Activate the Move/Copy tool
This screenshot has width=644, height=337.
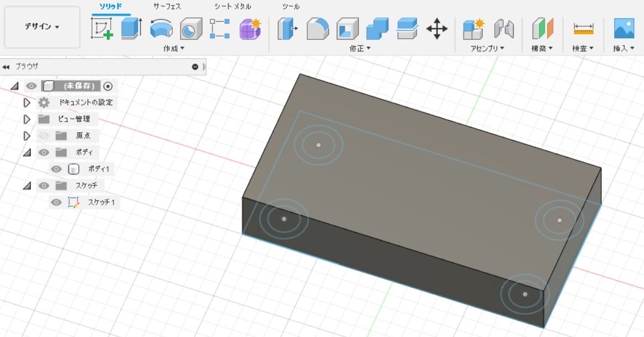click(x=437, y=29)
